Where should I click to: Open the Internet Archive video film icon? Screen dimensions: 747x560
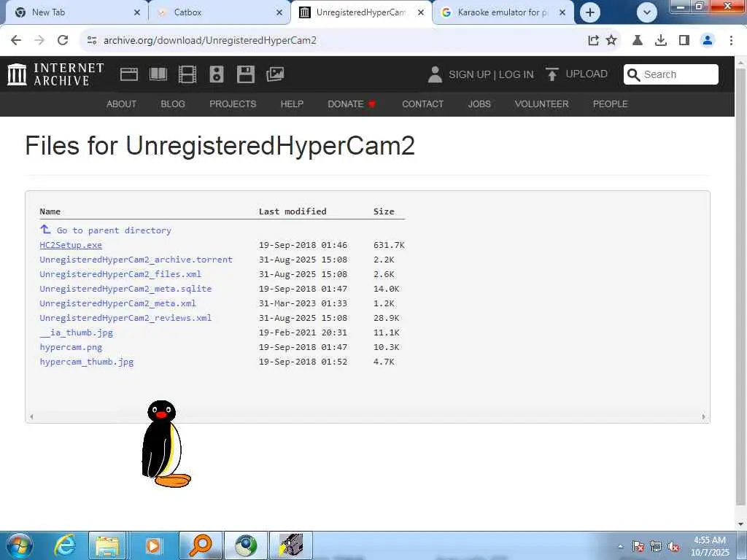(187, 74)
